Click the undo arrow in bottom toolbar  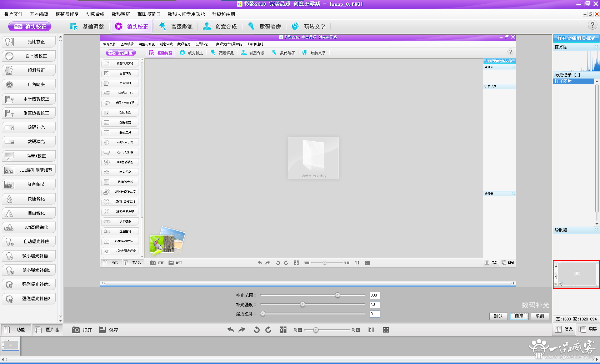[231, 330]
